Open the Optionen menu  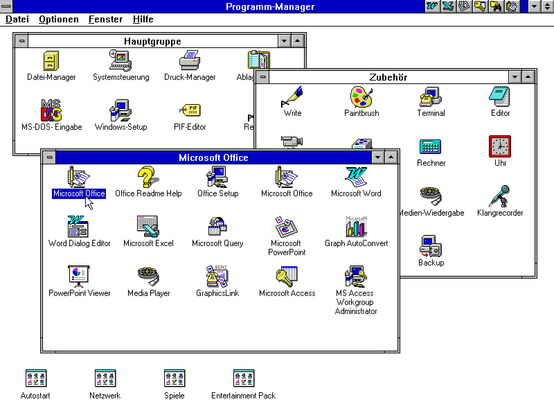pos(59,19)
